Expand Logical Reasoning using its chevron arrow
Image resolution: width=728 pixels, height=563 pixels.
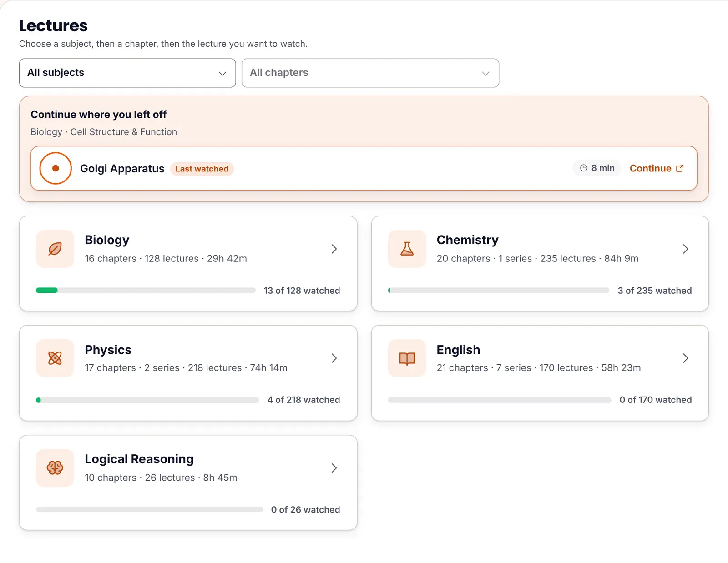[334, 468]
